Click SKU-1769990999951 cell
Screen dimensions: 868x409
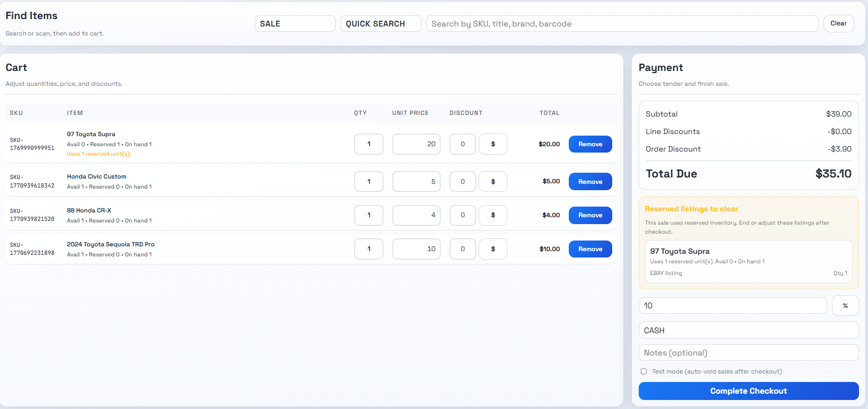32,144
